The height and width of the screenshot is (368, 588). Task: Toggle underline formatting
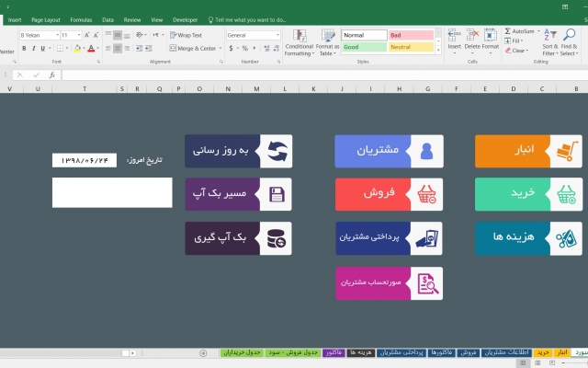tap(43, 48)
